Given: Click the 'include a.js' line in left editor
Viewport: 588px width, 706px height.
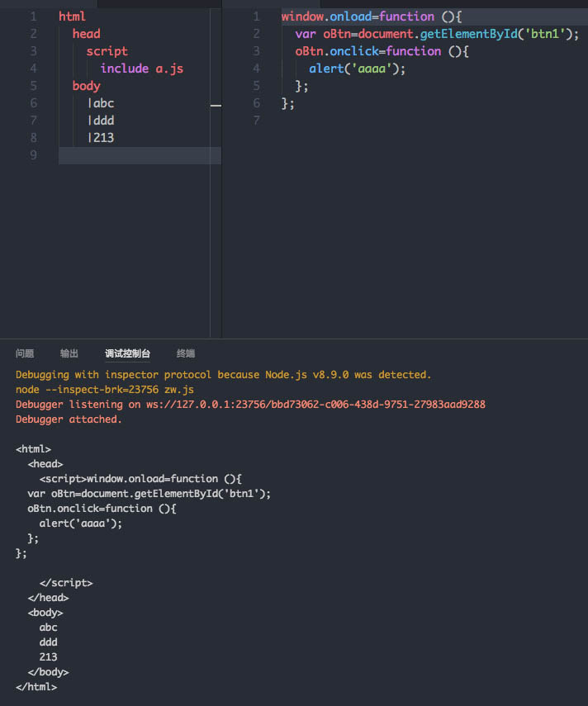Looking at the screenshot, I should coord(141,69).
